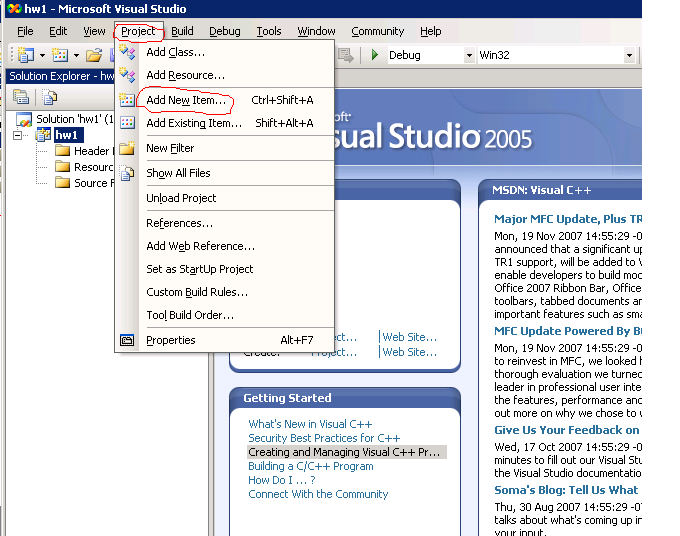This screenshot has width=680, height=536.
Task: Click the Source Files folder icon
Action: click(x=62, y=183)
